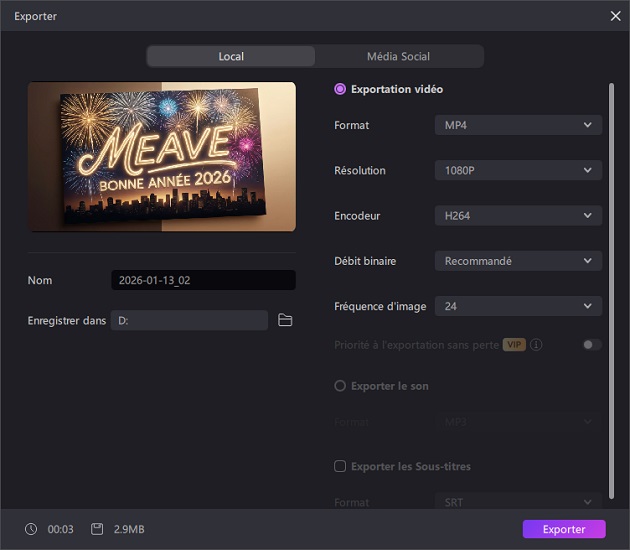The width and height of the screenshot is (630, 550).
Task: Click the MEAVE fireworks preview thumbnail
Action: 162,157
